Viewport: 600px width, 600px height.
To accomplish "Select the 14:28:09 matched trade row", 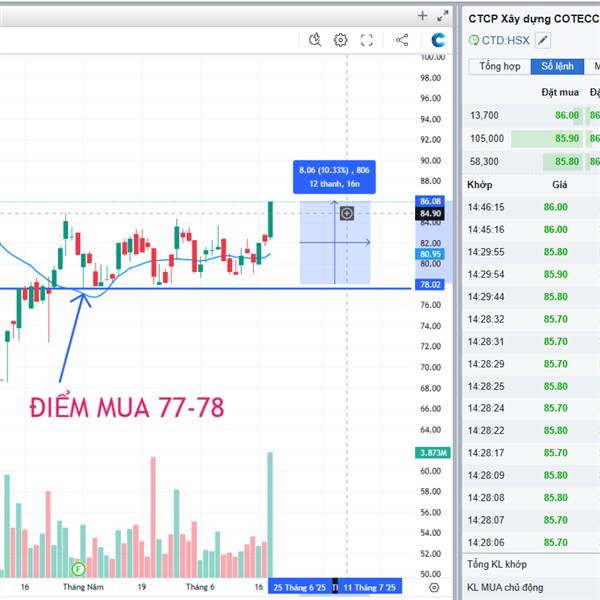I will 531,475.
